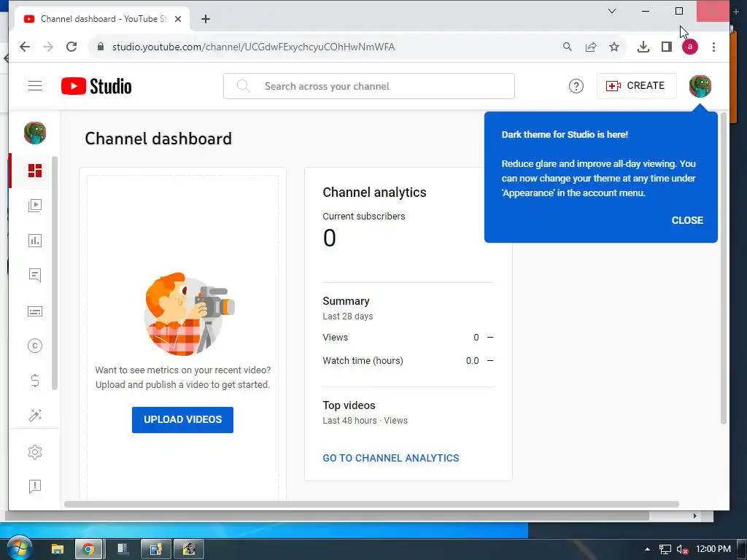
Task: Open the tab search dropdown chevron
Action: coord(612,11)
